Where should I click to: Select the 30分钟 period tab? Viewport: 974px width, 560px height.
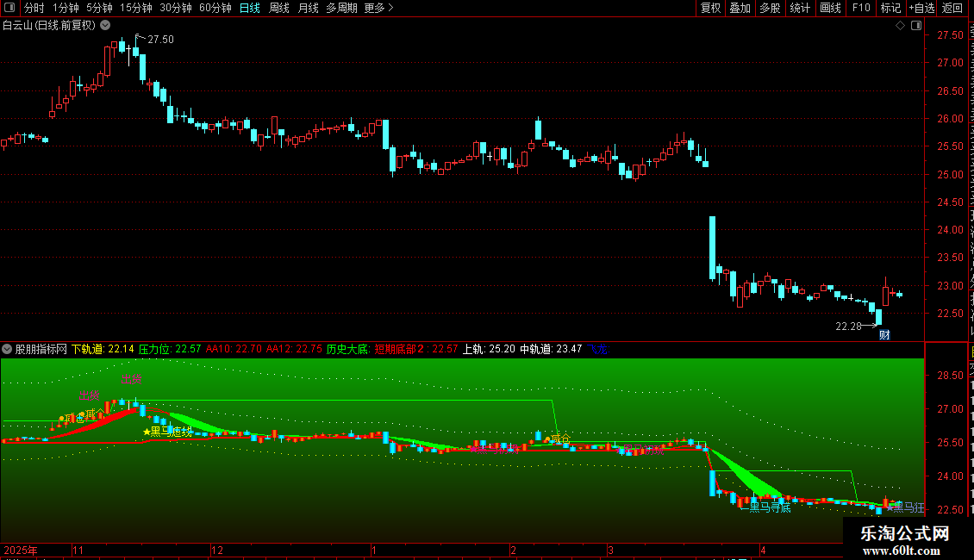(176, 8)
